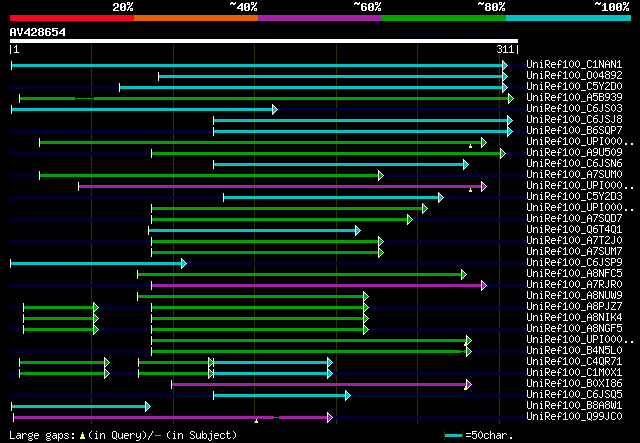This screenshot has width=640, height=443.
Task: Select the UniRef100_A7RJR0 label
Action: pos(574,285)
